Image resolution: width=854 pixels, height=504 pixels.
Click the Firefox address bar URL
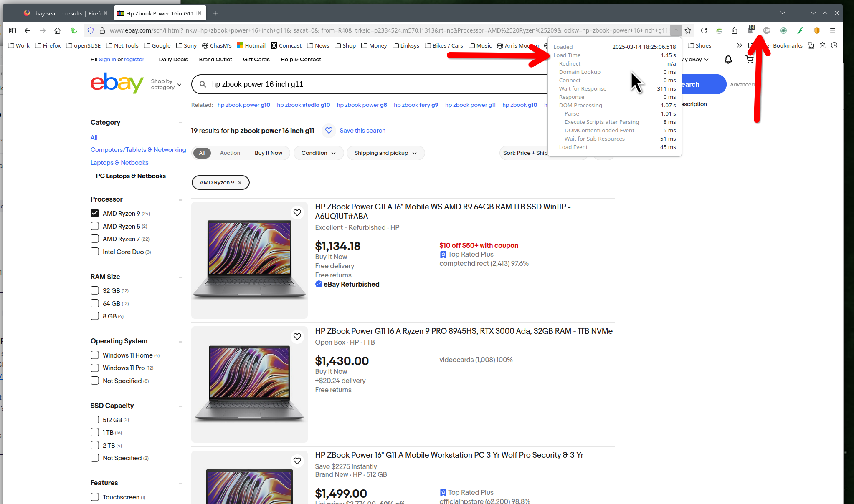tap(388, 30)
